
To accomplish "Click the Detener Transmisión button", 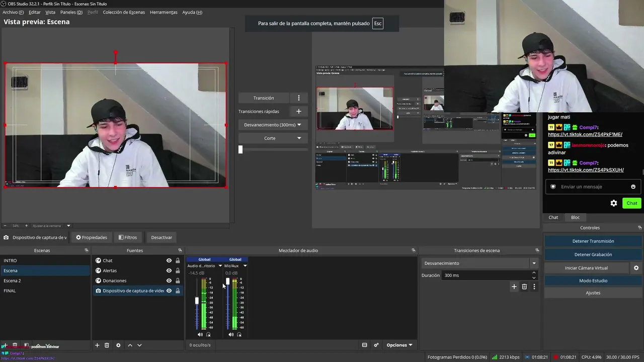I will [593, 241].
